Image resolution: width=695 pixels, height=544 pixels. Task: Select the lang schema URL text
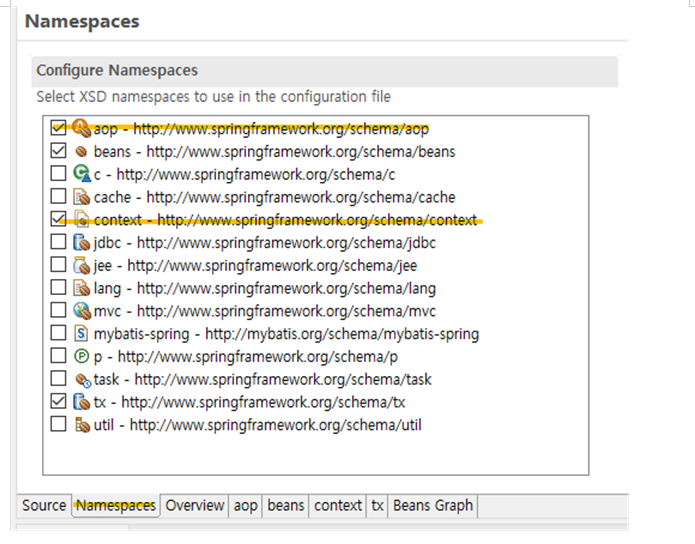click(x=286, y=289)
